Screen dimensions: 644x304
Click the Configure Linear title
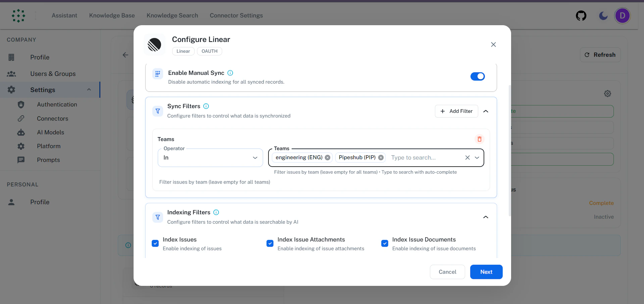[x=201, y=39]
